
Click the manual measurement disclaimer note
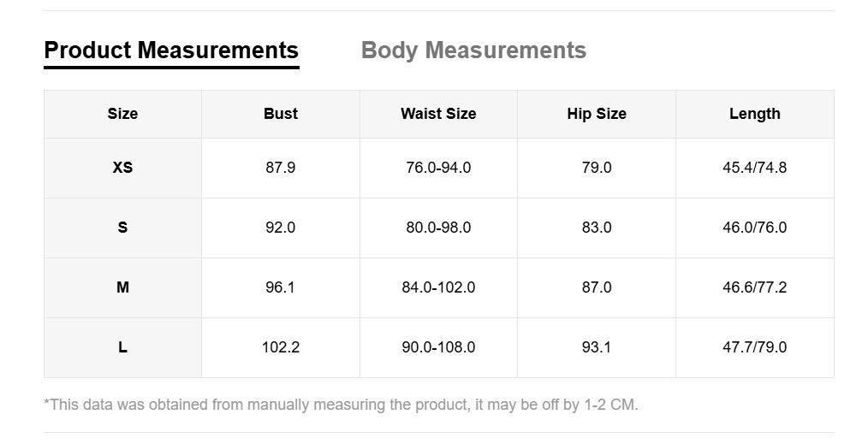point(341,404)
